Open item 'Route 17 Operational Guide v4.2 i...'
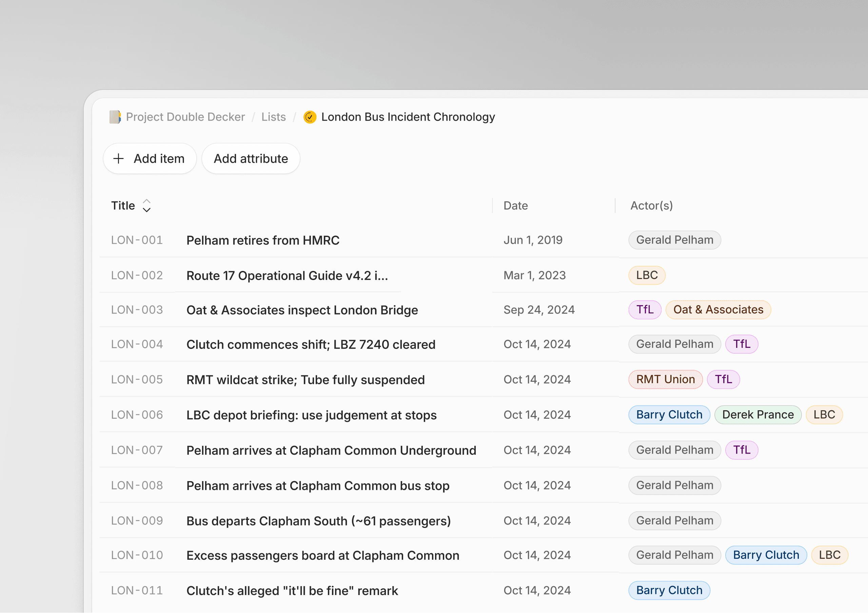 [287, 276]
